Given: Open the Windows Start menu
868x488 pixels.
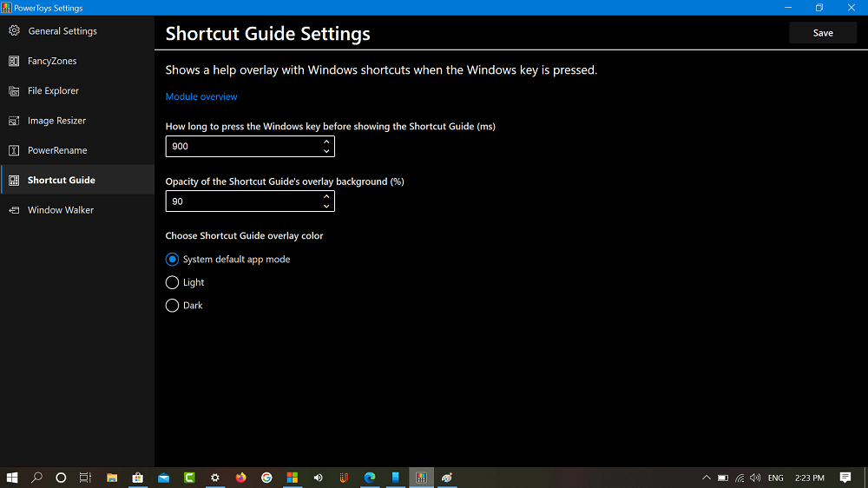Looking at the screenshot, I should (x=12, y=478).
